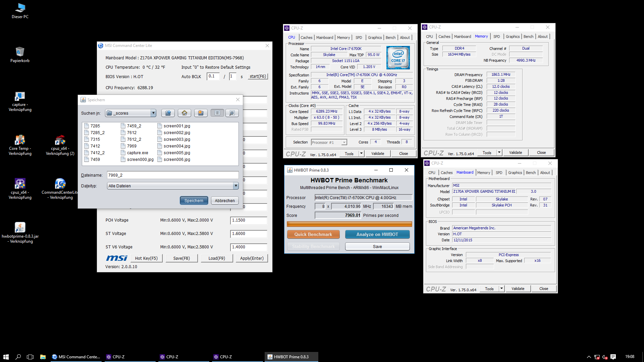Show hidden tray icons chevron
This screenshot has height=362, width=644.
tap(589, 357)
